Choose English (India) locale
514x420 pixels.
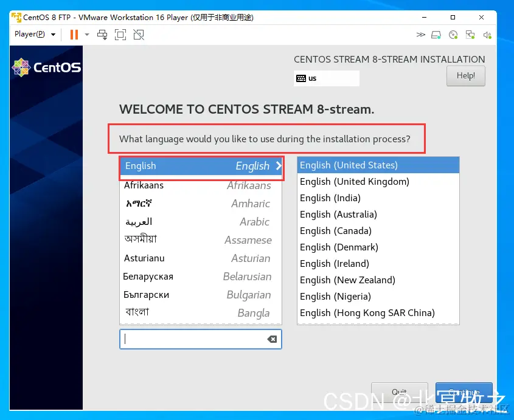click(x=378, y=198)
